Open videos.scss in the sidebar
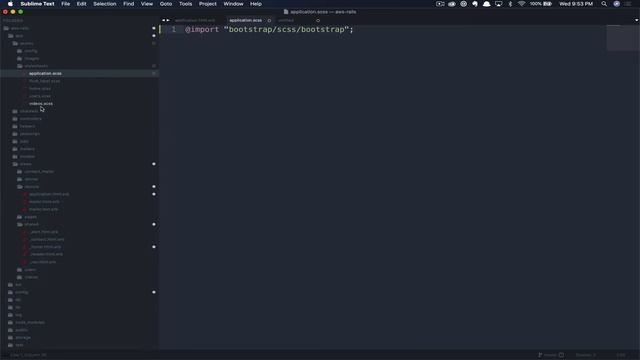Viewport: 640px width, 360px height. click(41, 104)
